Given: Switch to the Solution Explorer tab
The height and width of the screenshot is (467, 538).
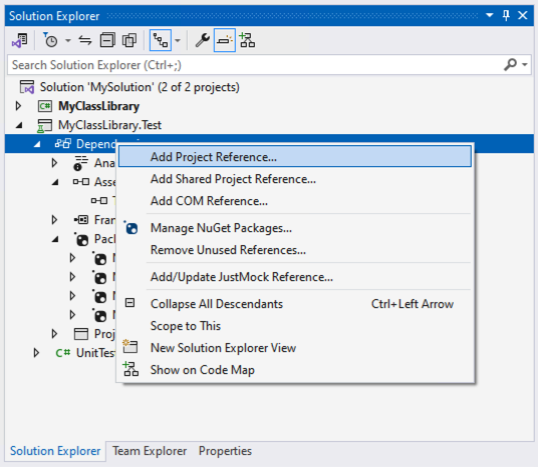Looking at the screenshot, I should (55, 451).
